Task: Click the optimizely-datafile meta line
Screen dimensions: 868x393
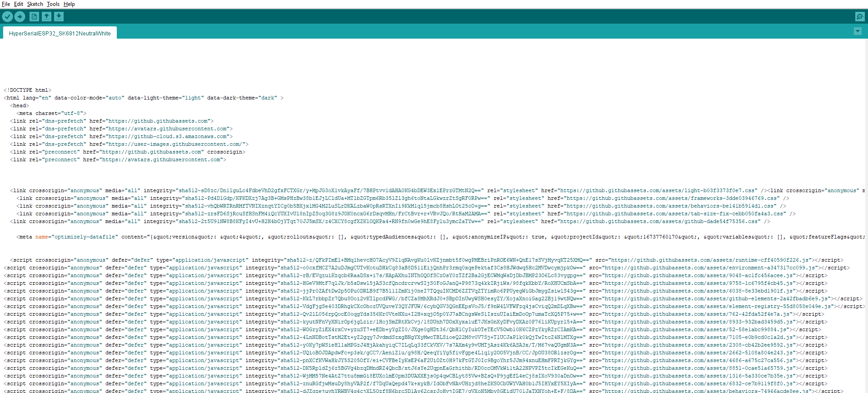Action: pos(441,237)
